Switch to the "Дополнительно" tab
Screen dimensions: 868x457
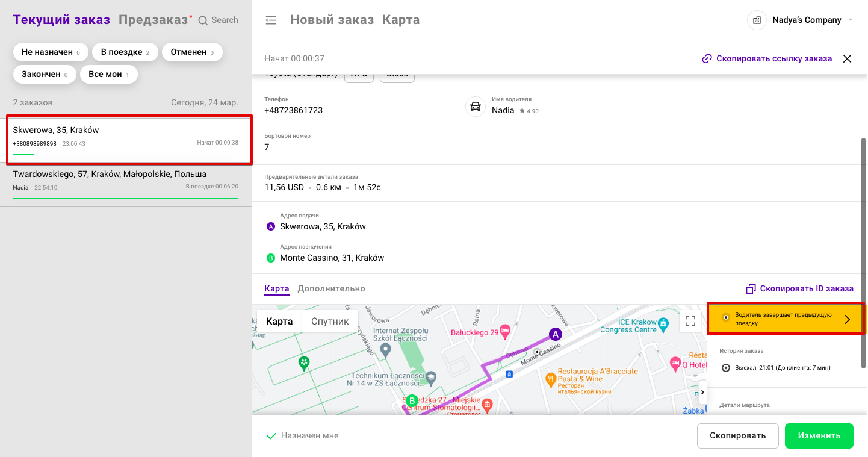click(x=331, y=289)
